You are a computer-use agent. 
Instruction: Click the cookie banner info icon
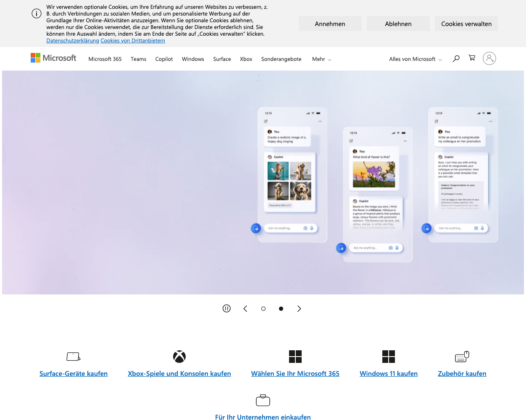[37, 13]
